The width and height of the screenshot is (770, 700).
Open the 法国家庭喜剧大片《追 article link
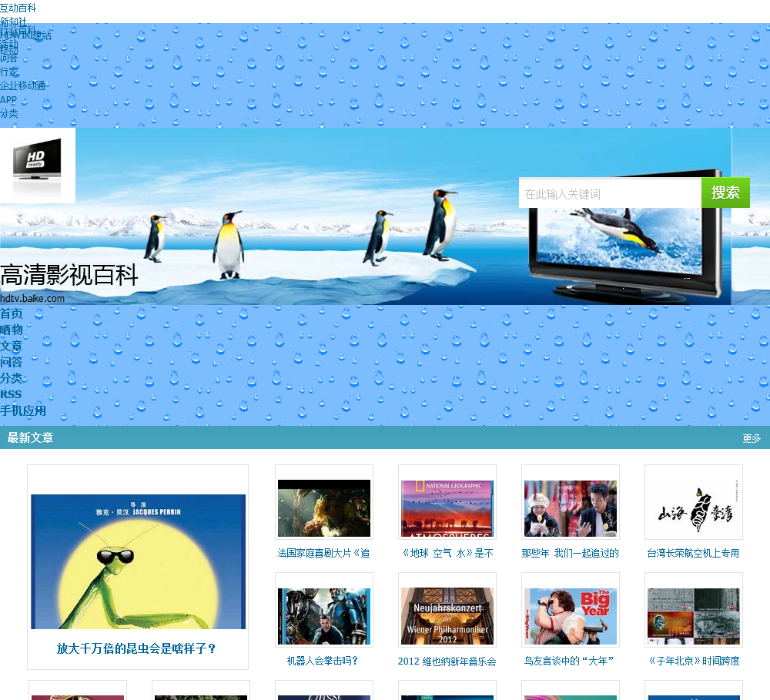click(x=323, y=553)
